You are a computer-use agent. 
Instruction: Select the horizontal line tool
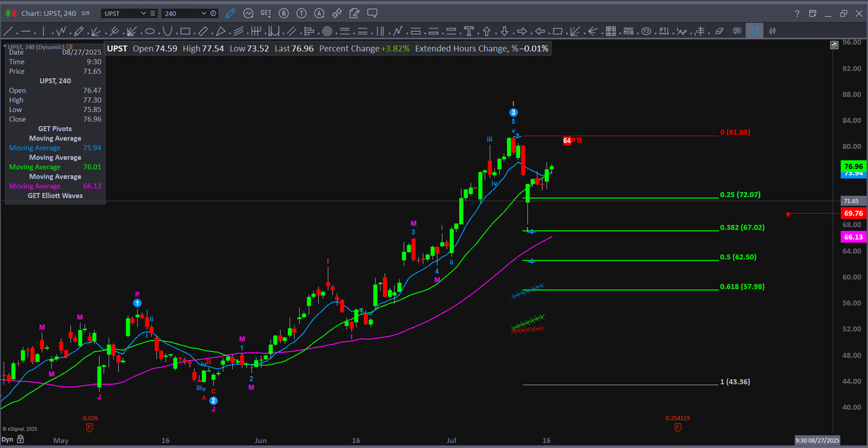tap(26, 31)
